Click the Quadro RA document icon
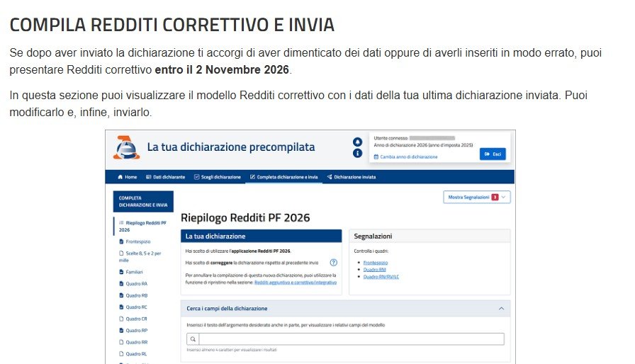The width and height of the screenshot is (635, 364). coord(121,283)
